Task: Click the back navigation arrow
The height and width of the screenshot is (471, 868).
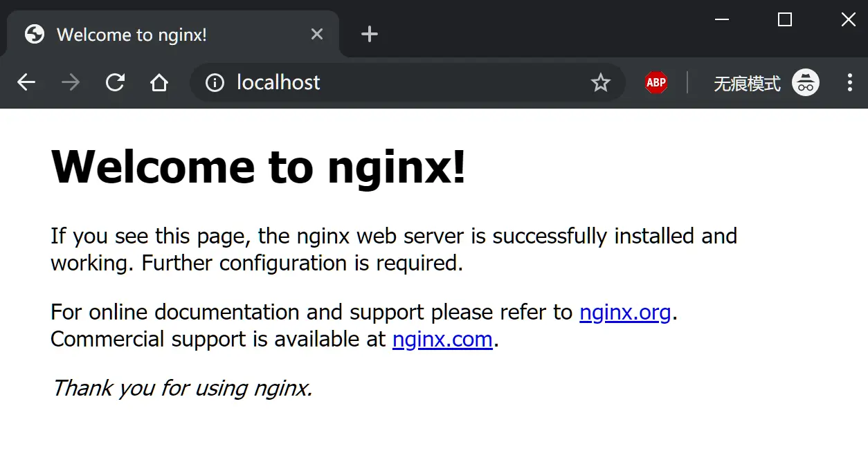Action: click(26, 82)
